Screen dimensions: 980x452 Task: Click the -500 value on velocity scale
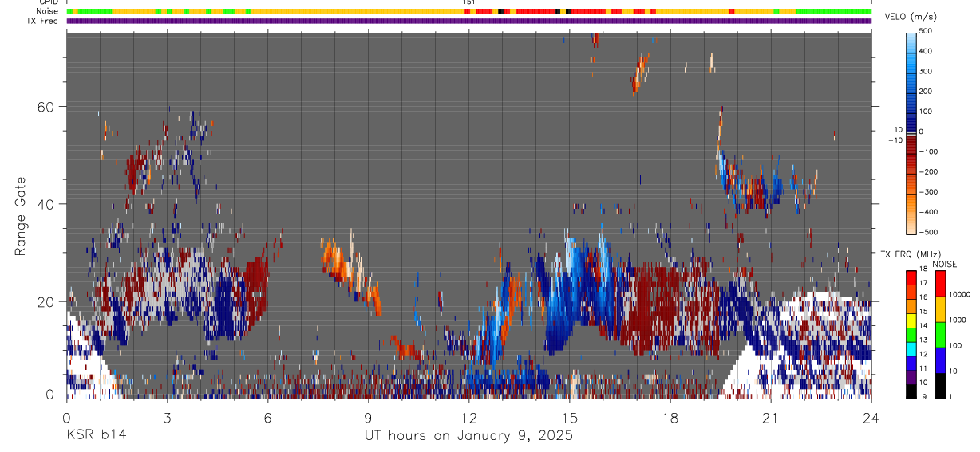point(929,232)
